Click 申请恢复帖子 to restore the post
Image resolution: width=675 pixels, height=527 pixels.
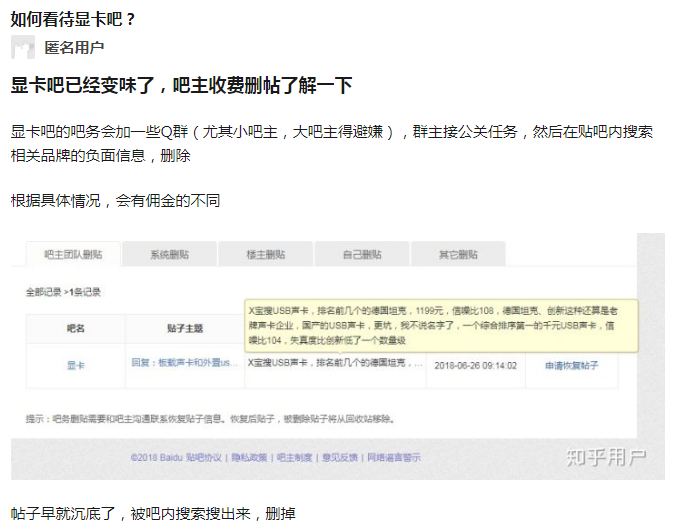pos(572,366)
